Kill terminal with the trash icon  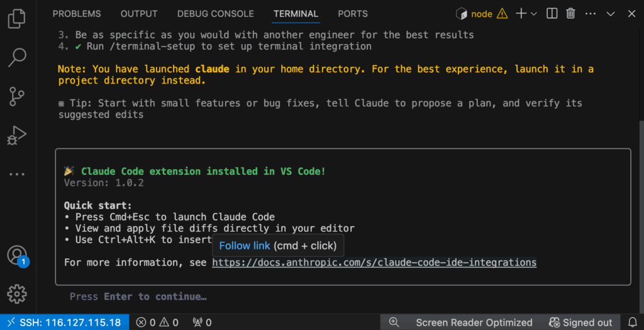(x=570, y=14)
